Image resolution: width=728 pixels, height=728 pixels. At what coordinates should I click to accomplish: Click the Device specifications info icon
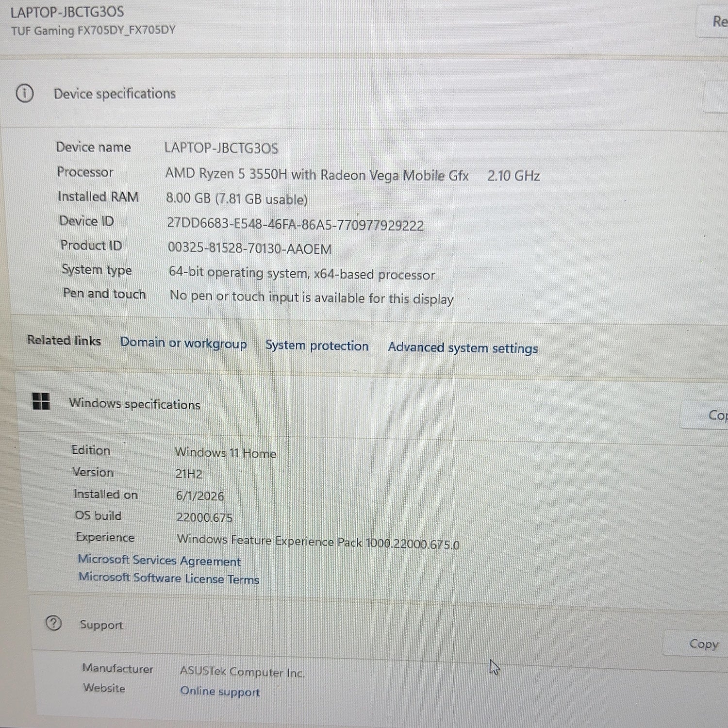(25, 93)
